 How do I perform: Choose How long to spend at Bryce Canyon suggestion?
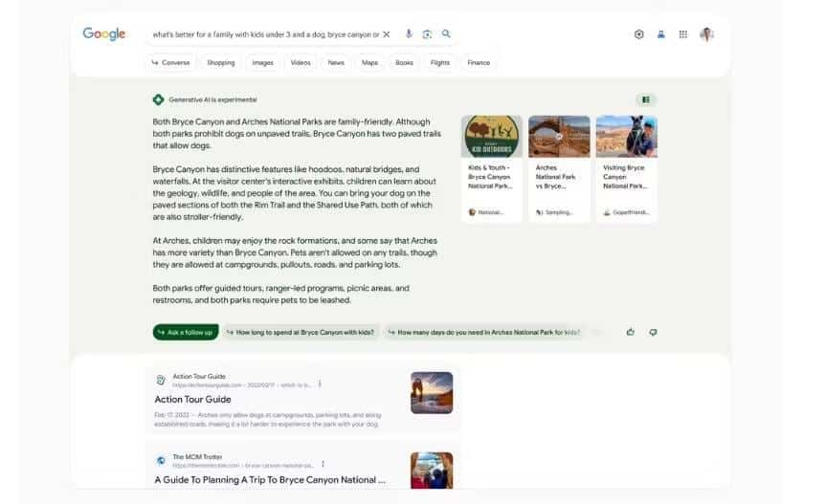click(301, 332)
